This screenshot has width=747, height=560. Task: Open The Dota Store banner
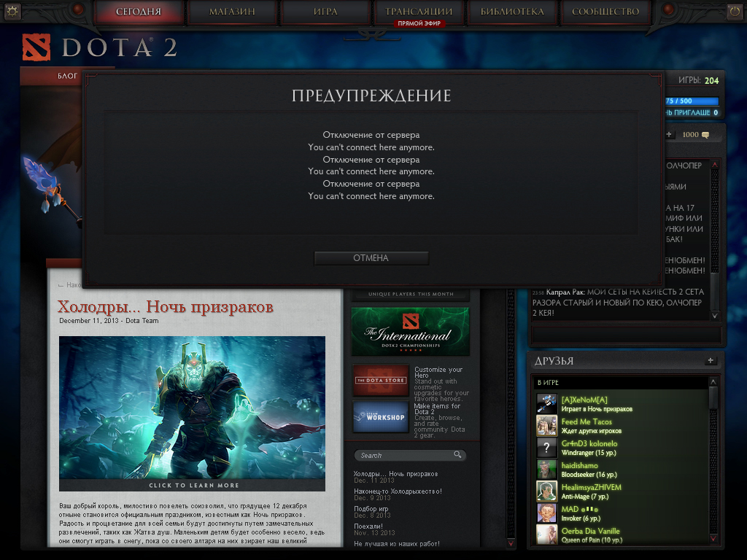click(x=381, y=380)
